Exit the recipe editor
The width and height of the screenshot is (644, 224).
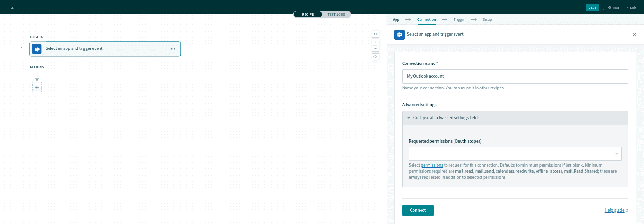click(x=631, y=8)
